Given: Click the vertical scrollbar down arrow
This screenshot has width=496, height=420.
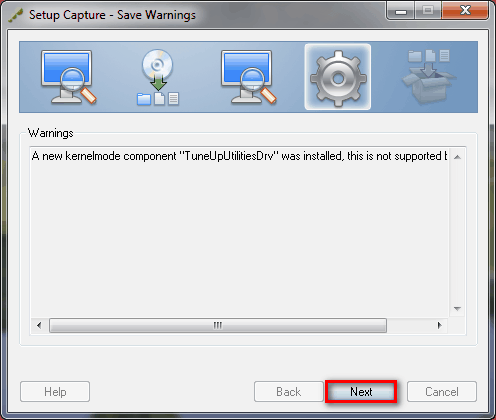Looking at the screenshot, I should pos(457,309).
